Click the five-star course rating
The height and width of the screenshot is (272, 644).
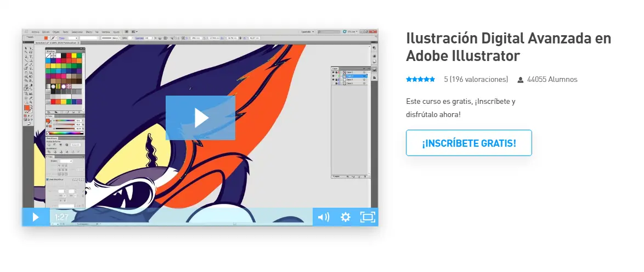(x=421, y=80)
